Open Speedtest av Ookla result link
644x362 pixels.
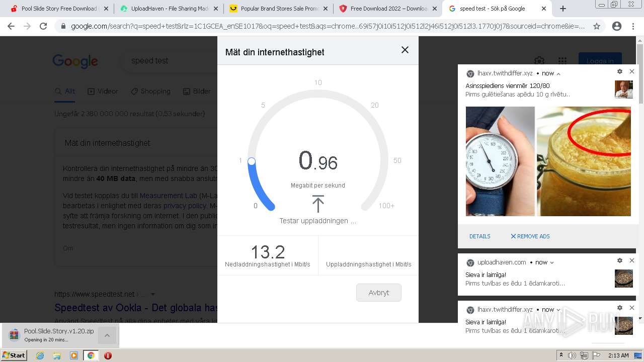[136, 308]
